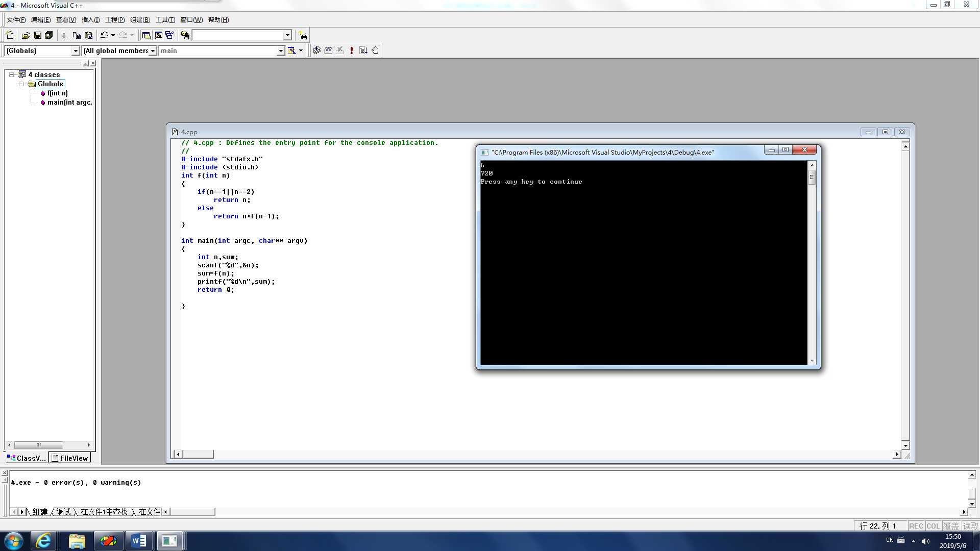Click the Paste clipboard icon

[88, 35]
